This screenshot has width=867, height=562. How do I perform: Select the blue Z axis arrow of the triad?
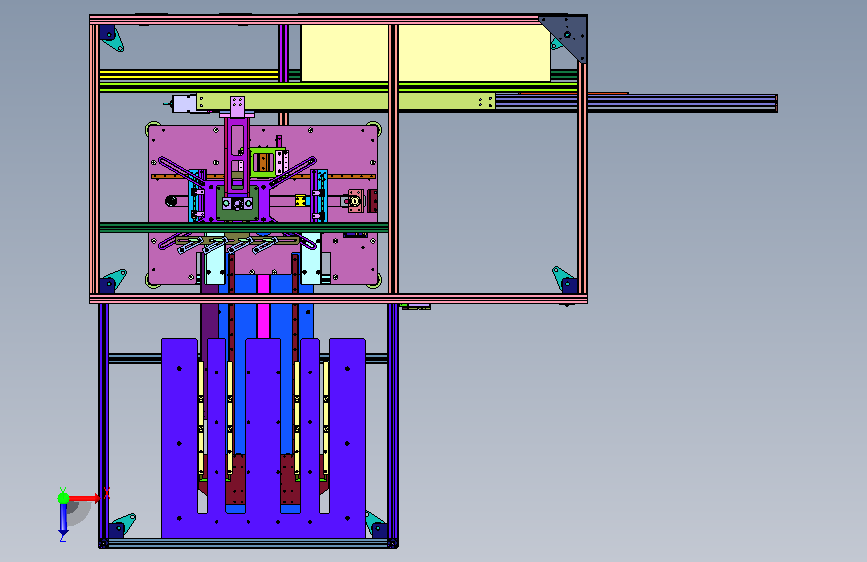click(63, 519)
